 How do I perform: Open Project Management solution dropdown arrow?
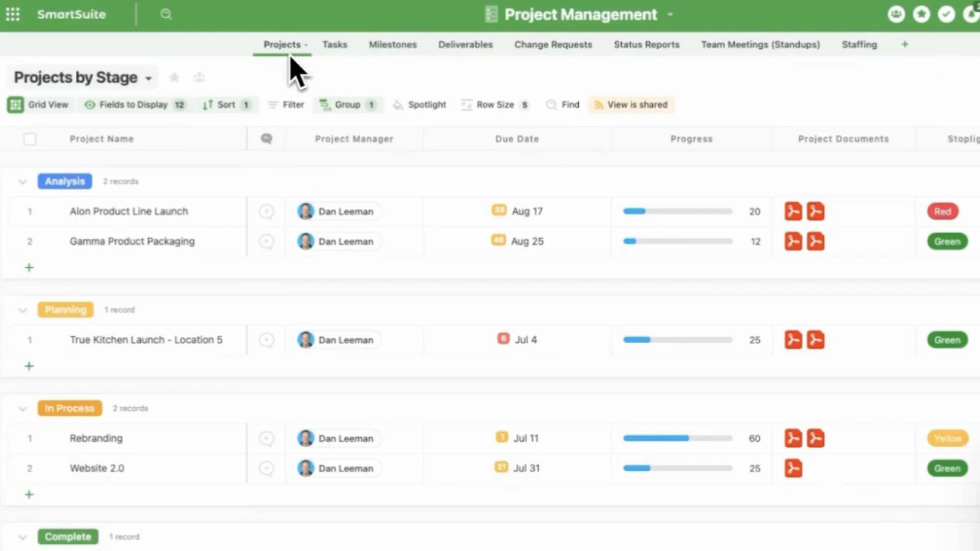click(x=670, y=14)
